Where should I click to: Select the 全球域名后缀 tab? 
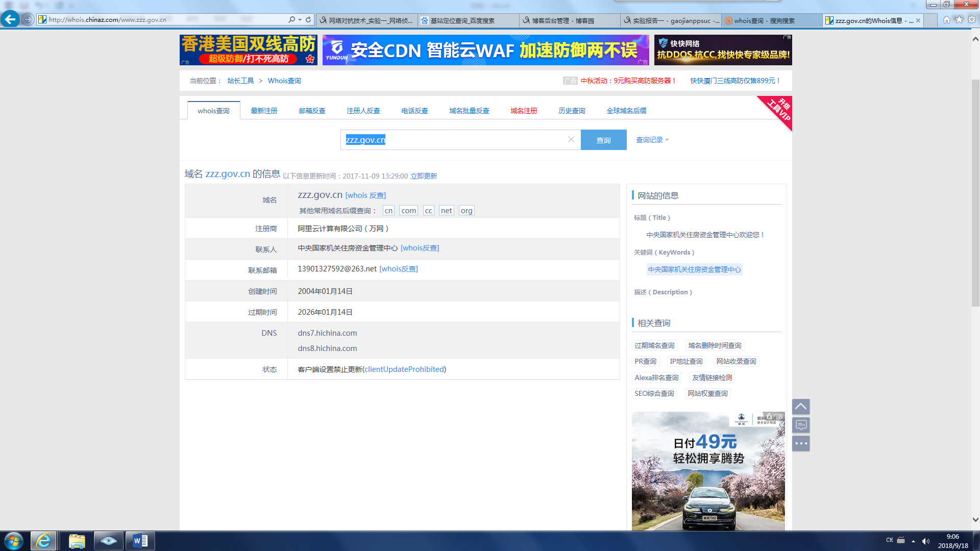tap(626, 111)
